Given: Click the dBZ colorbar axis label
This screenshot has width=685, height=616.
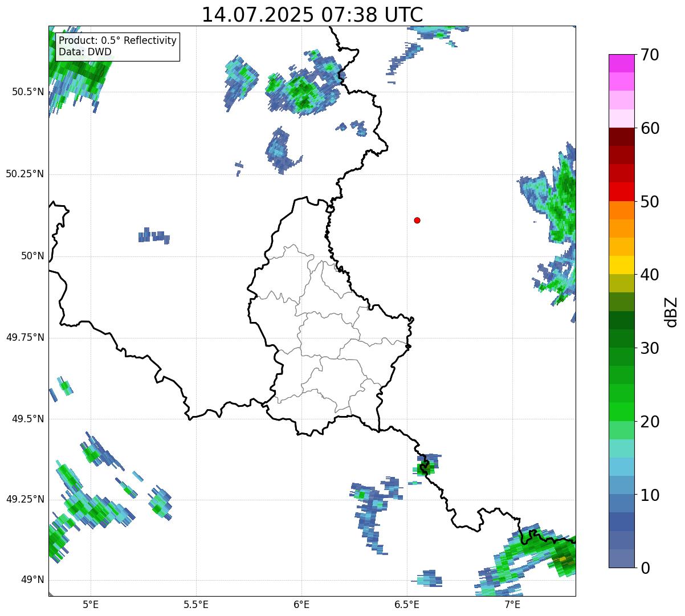Looking at the screenshot, I should tap(671, 311).
